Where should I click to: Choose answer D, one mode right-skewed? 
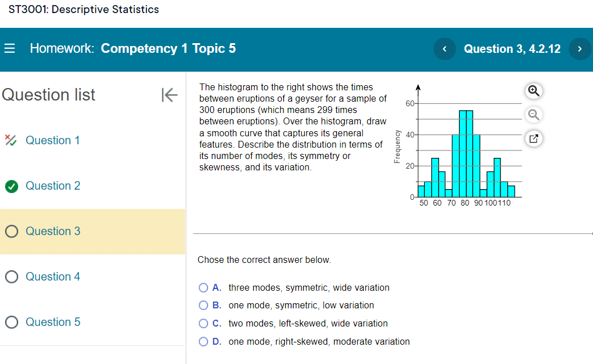pos(203,341)
